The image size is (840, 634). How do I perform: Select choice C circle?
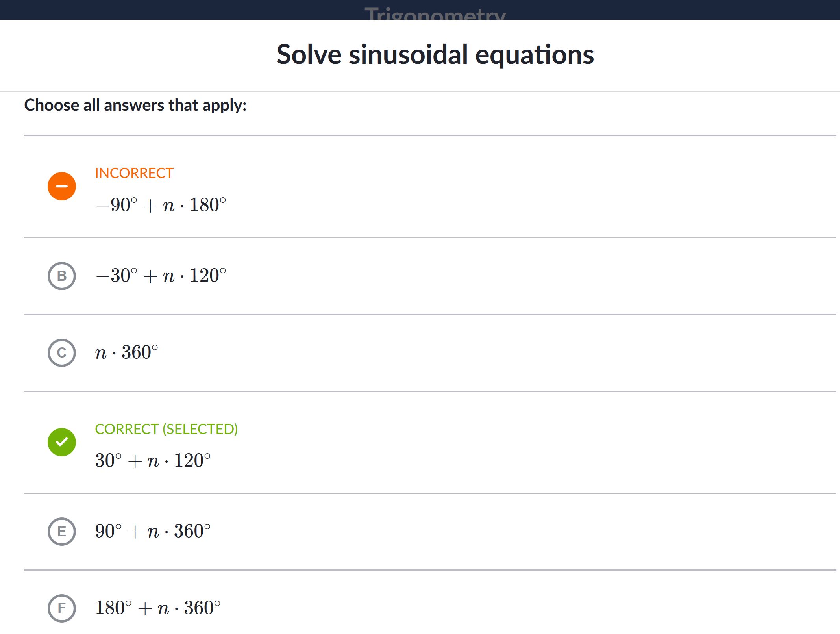tap(62, 353)
